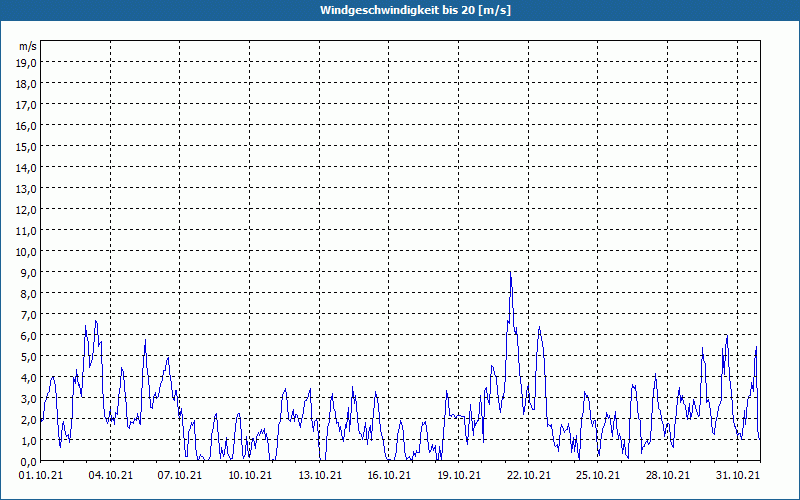Click the 18,0 y-axis label
This screenshot has height=500, width=800.
27,84
